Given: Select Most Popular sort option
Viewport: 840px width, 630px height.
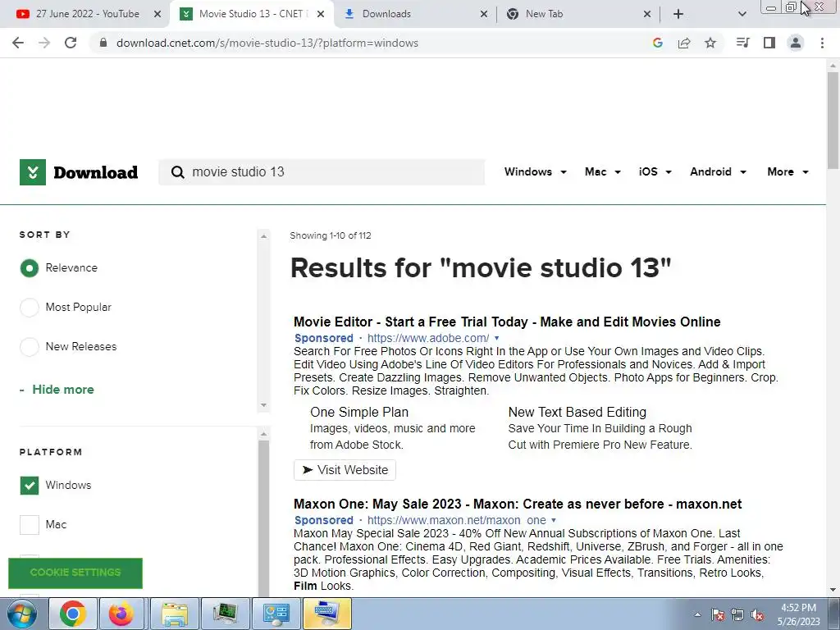Looking at the screenshot, I should click(30, 308).
